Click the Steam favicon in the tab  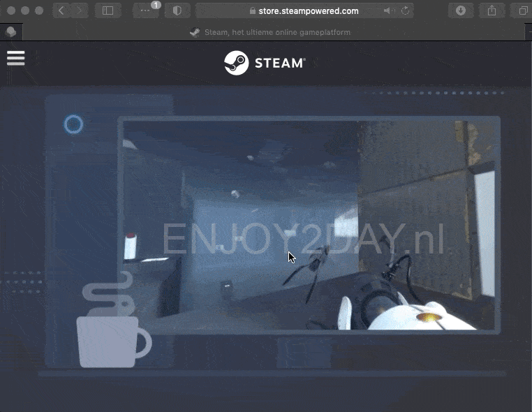[x=195, y=32]
